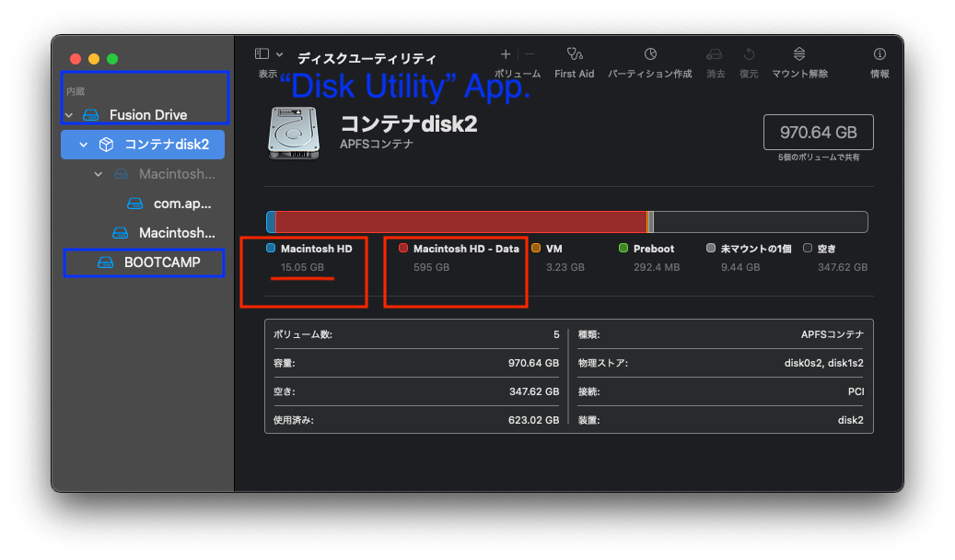Click the 空き free space legend swatch

pyautogui.click(x=808, y=248)
